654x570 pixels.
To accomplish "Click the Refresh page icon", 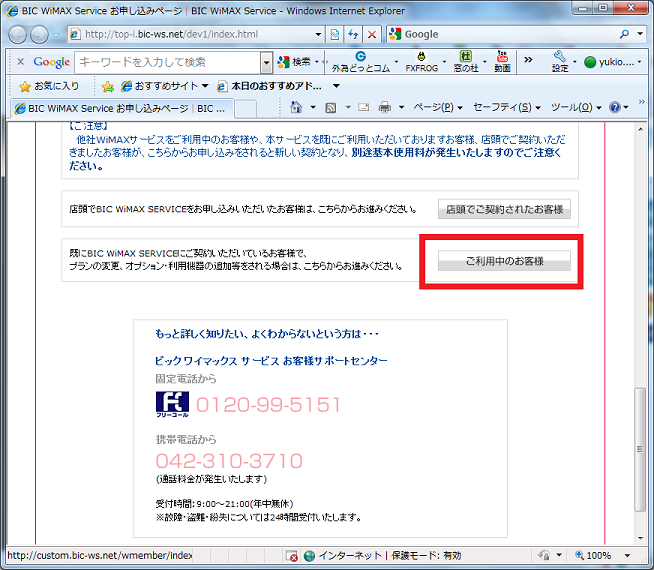I will click(353, 34).
